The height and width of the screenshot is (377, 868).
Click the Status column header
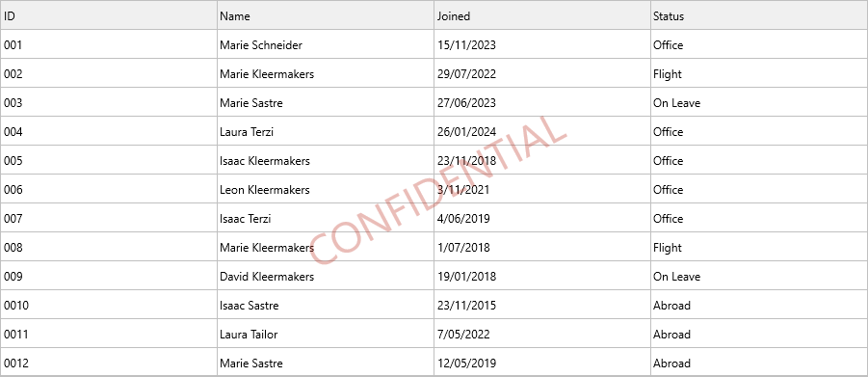pyautogui.click(x=759, y=15)
